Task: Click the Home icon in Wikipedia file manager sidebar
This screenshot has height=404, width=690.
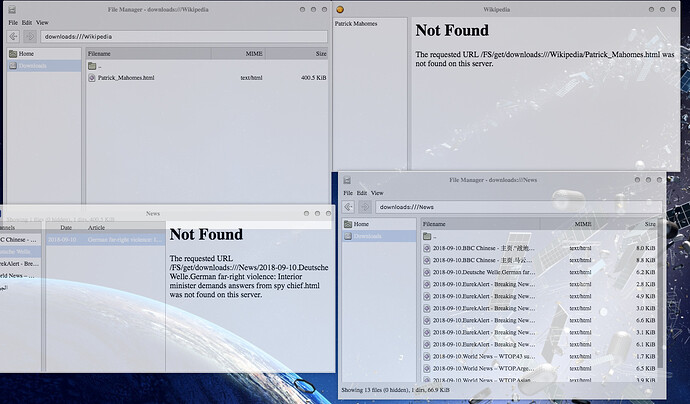Action: point(13,54)
